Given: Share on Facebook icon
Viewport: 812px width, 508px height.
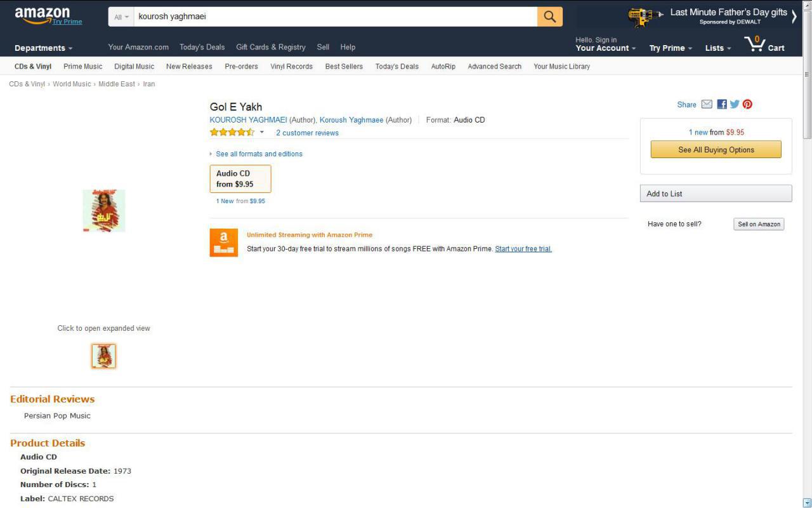Looking at the screenshot, I should [722, 104].
